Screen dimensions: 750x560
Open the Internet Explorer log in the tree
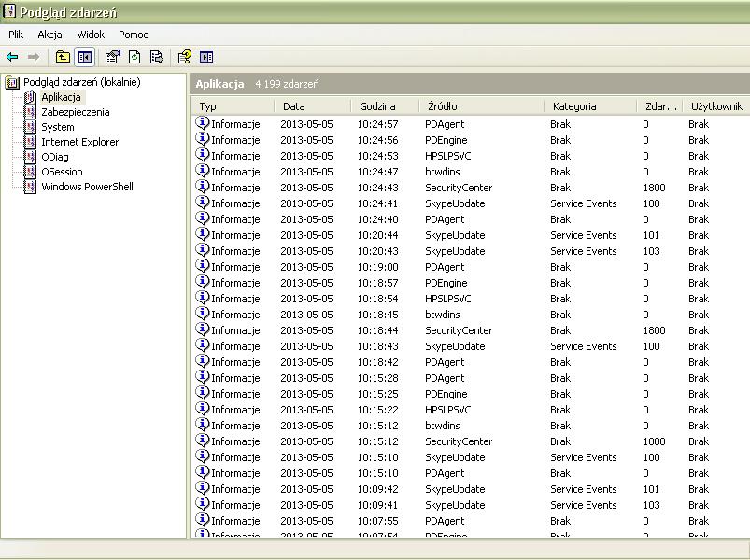tap(80, 142)
